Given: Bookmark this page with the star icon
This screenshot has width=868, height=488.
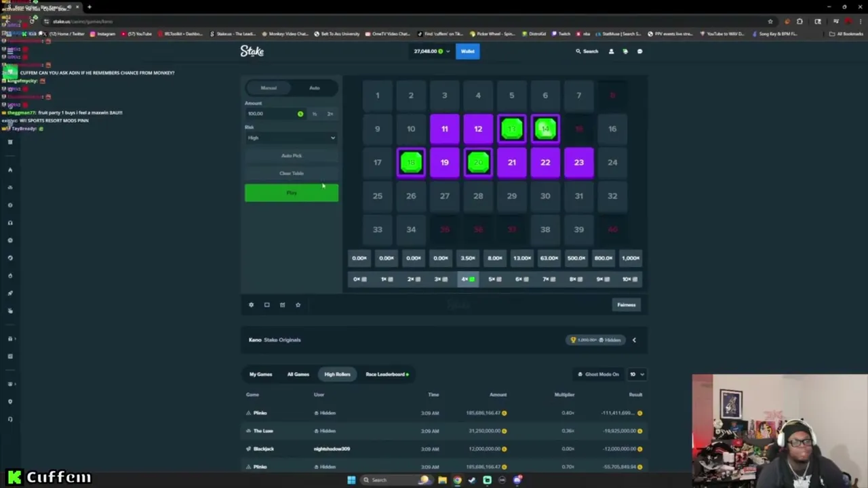Looking at the screenshot, I should click(x=770, y=21).
